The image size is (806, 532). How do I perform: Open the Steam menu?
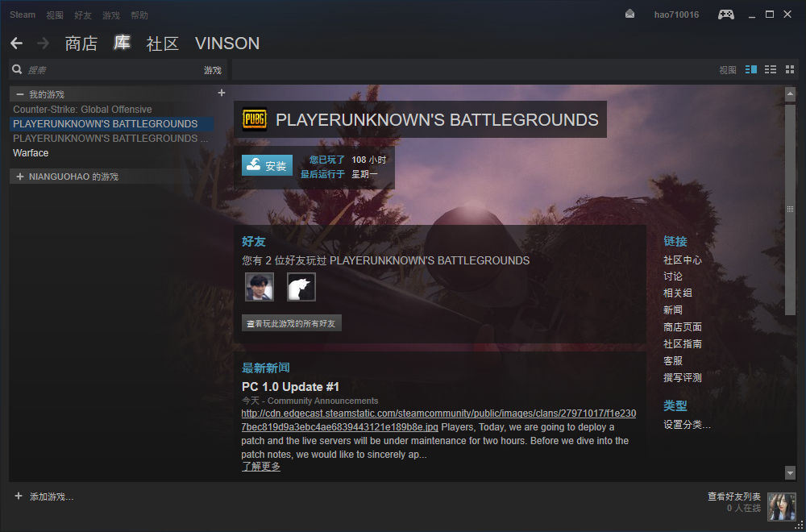pos(23,15)
